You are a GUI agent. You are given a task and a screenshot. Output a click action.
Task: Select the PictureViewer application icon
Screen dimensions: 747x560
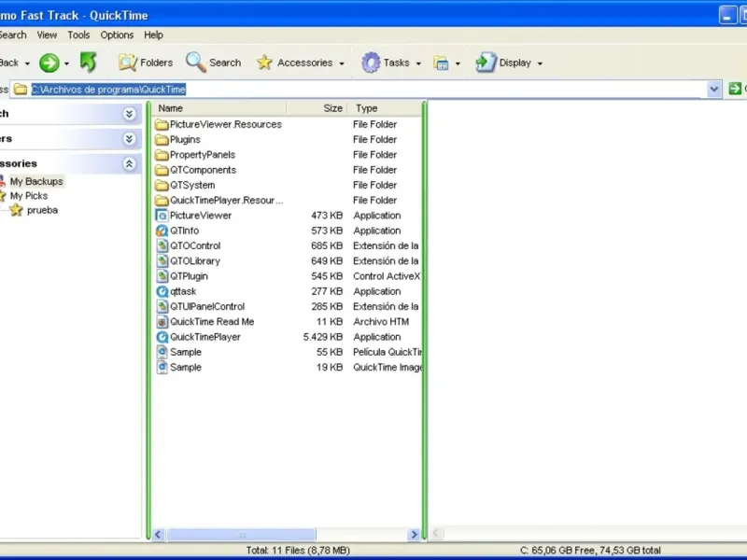162,216
